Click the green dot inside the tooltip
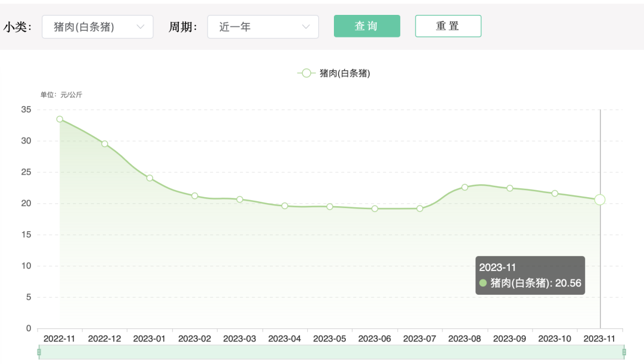Screen dimensions: 644x364 coord(482,284)
